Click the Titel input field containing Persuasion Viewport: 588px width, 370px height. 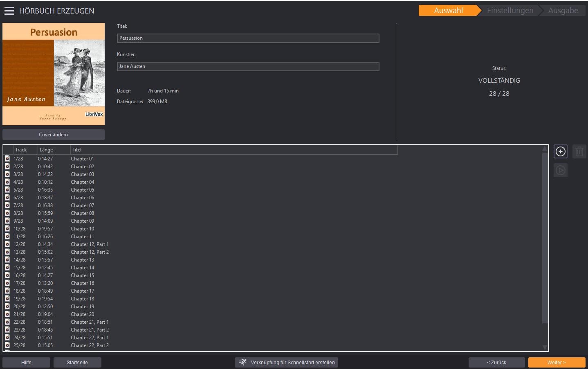coord(248,38)
